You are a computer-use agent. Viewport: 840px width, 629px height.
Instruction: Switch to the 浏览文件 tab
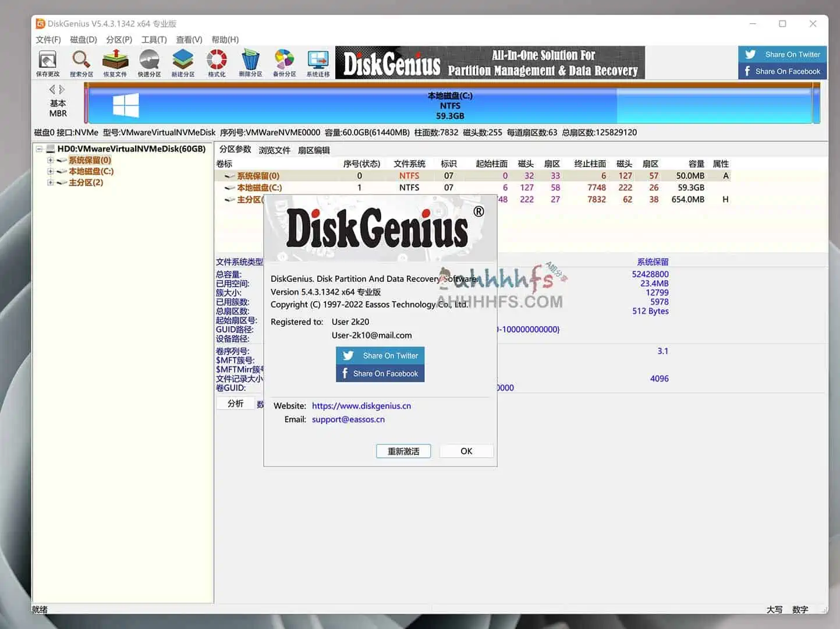click(274, 150)
